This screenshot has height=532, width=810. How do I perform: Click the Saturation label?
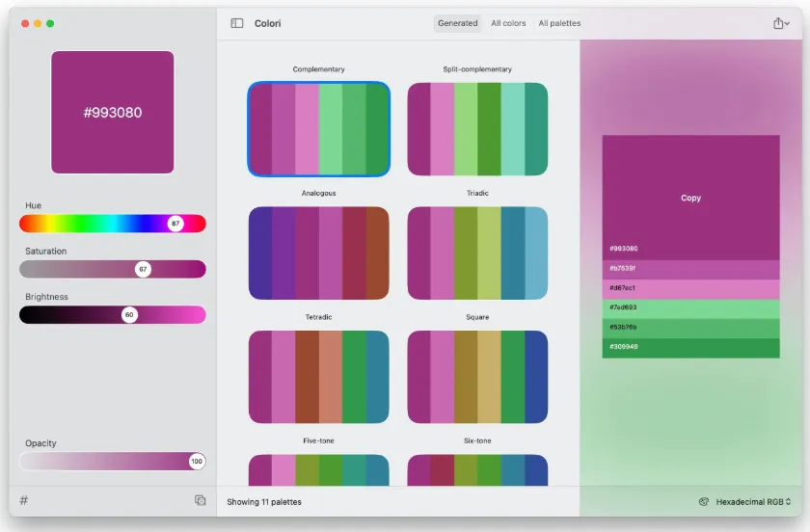tap(46, 251)
